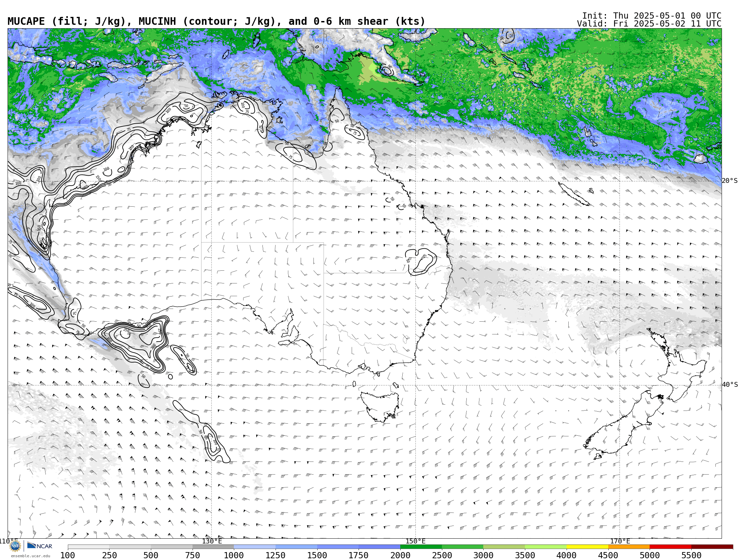Pick the dark green 2000–2500 colorbar segment
Screen dimensions: 744x560
(x=421, y=547)
